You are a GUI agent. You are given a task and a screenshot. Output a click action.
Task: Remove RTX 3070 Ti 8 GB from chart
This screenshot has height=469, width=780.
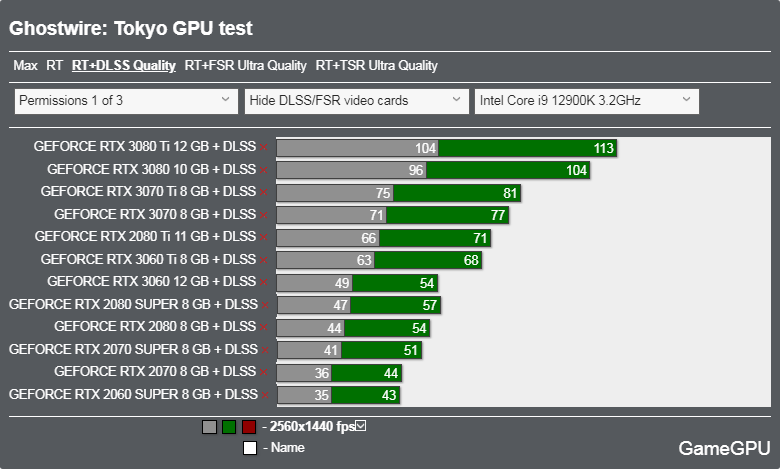tap(264, 193)
